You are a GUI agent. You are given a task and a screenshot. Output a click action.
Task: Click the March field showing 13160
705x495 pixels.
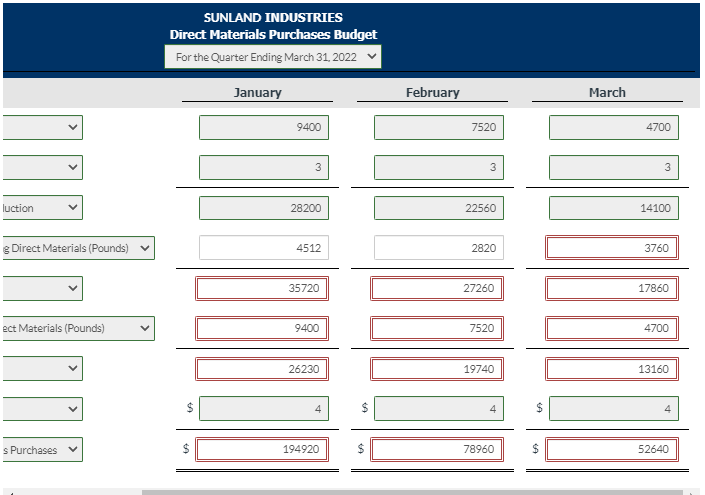coord(612,369)
